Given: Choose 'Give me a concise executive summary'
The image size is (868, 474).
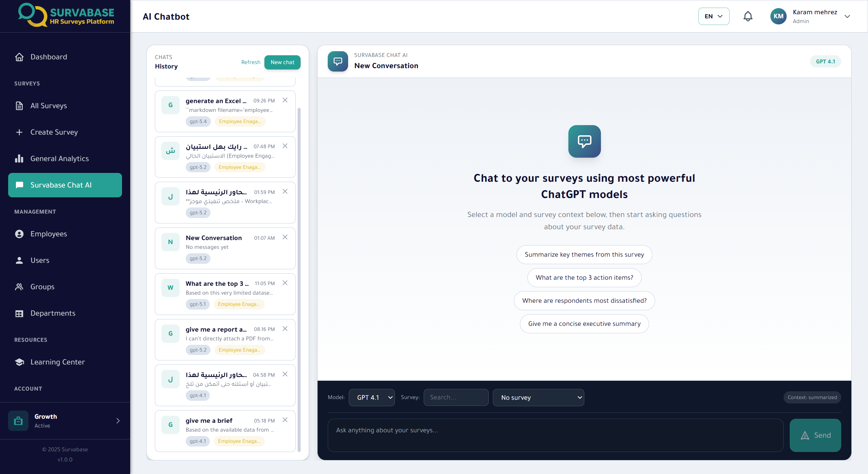Looking at the screenshot, I should click(x=584, y=324).
